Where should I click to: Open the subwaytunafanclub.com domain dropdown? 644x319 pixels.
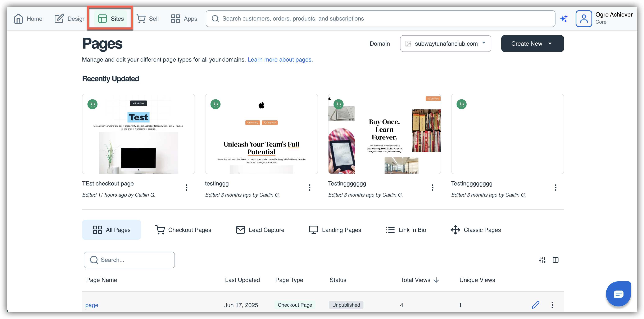pos(445,44)
